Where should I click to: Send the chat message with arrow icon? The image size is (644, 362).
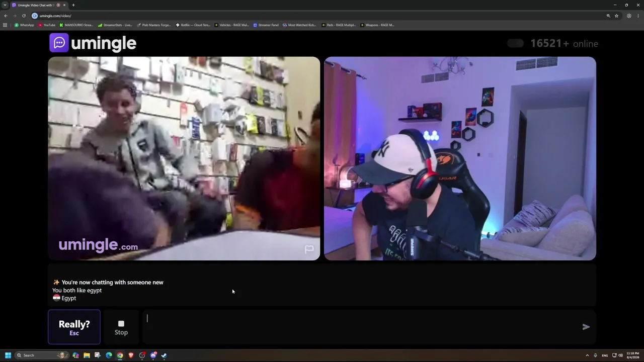[x=586, y=327]
